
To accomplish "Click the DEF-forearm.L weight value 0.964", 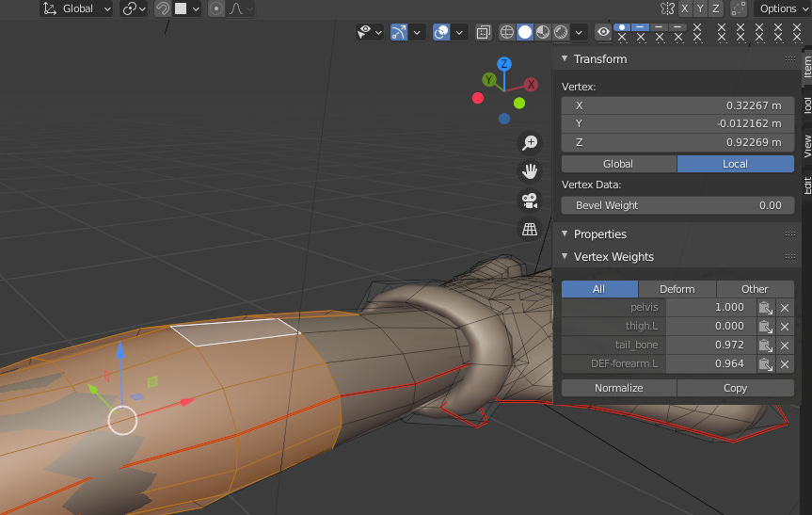I will (711, 364).
